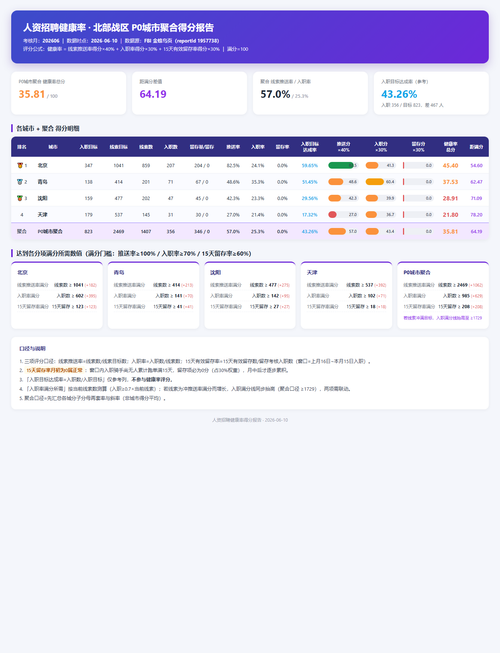Click the silver medal icon beside rank 2
The width and height of the screenshot is (500, 653).
pos(20,182)
